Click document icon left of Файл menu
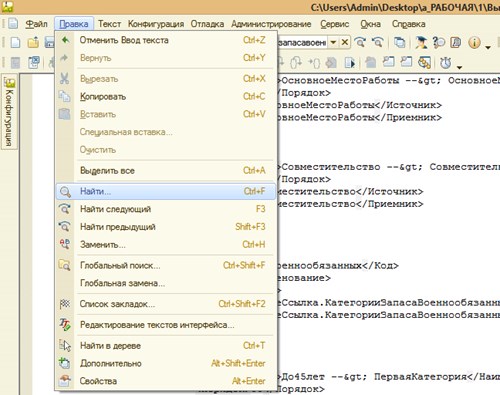The image size is (500, 395). tap(13, 24)
